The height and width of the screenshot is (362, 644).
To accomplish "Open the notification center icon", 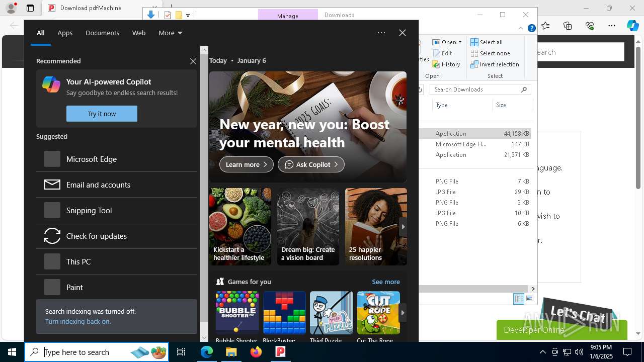I will (627, 352).
